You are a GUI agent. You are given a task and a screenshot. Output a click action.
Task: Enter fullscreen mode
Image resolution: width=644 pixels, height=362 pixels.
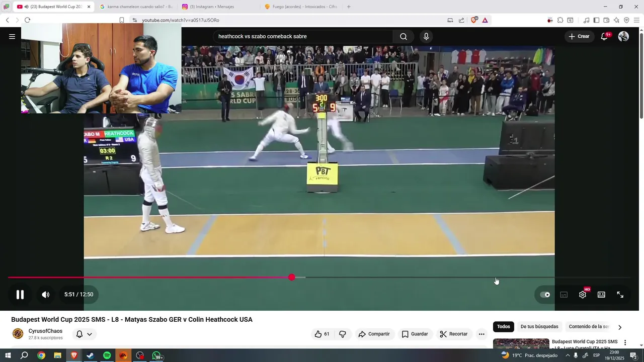[x=620, y=295]
